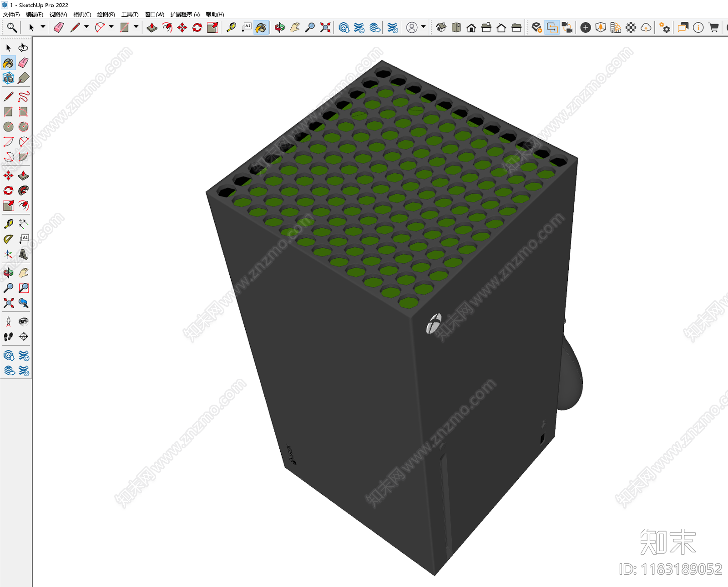Select the Rectangle shape tool in top toolbar

tap(124, 28)
